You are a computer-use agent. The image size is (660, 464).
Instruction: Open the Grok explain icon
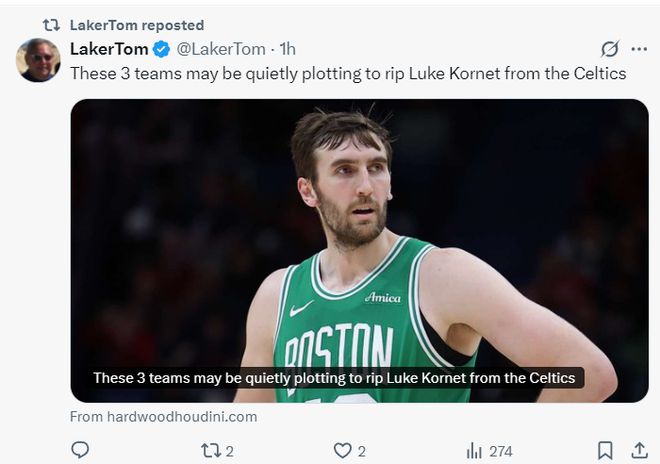pyautogui.click(x=609, y=49)
